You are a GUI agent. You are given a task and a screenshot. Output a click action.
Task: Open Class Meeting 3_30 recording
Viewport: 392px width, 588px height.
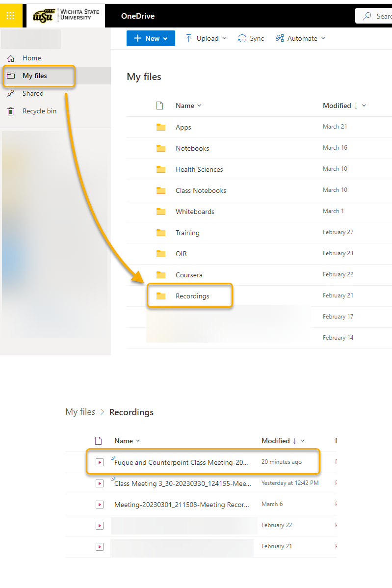(x=183, y=484)
